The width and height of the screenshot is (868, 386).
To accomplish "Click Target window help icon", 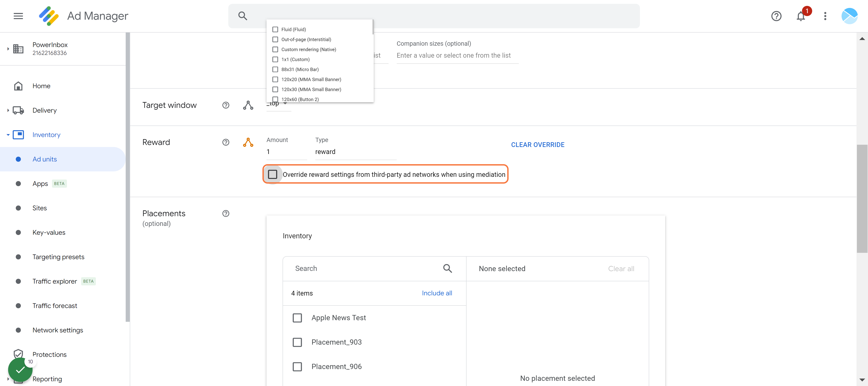I will point(226,105).
